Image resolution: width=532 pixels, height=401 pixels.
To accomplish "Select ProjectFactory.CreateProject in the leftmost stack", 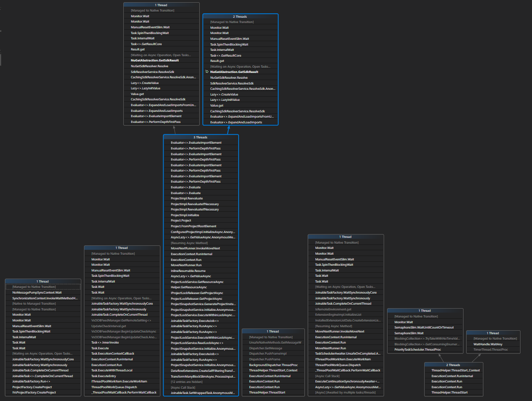I will [43, 386].
